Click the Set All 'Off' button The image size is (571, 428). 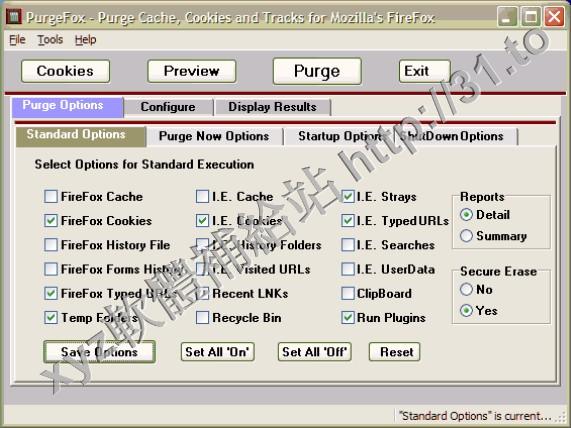(315, 352)
